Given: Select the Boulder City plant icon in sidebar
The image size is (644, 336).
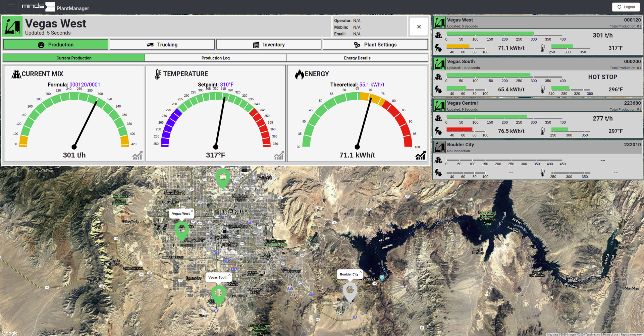Looking at the screenshot, I should point(439,147).
